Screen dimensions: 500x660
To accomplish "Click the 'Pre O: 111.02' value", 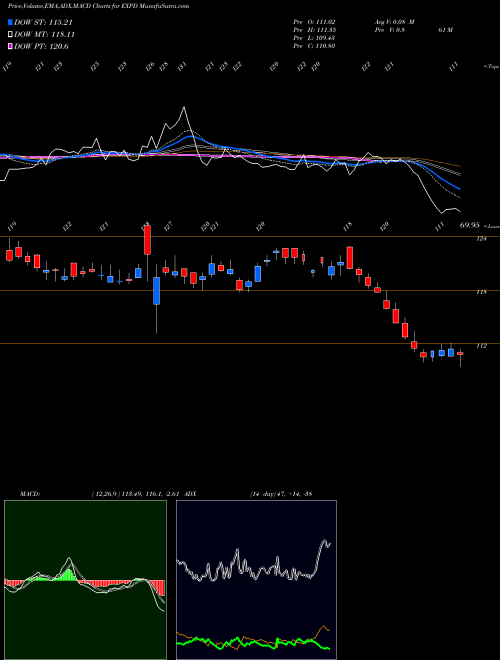I will pyautogui.click(x=314, y=22).
